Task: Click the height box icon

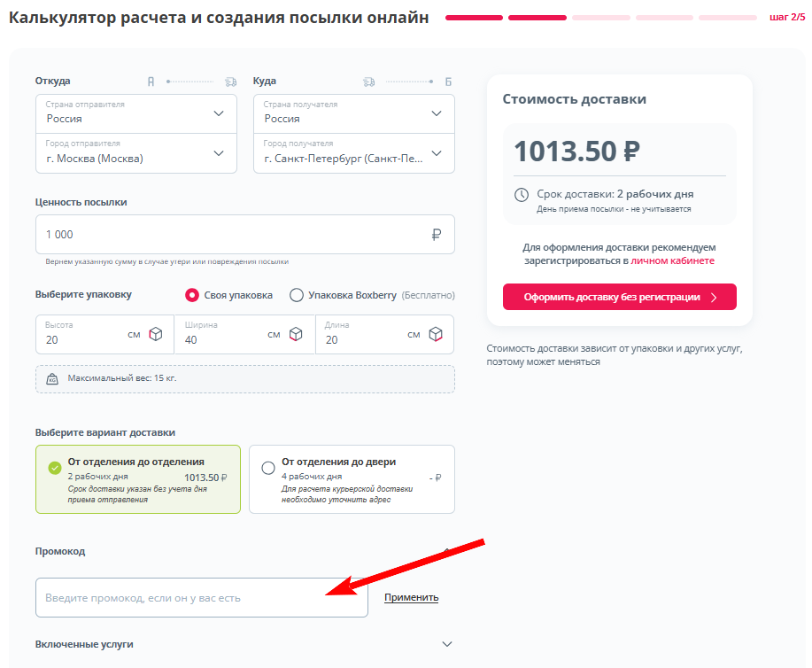Action: [x=156, y=334]
